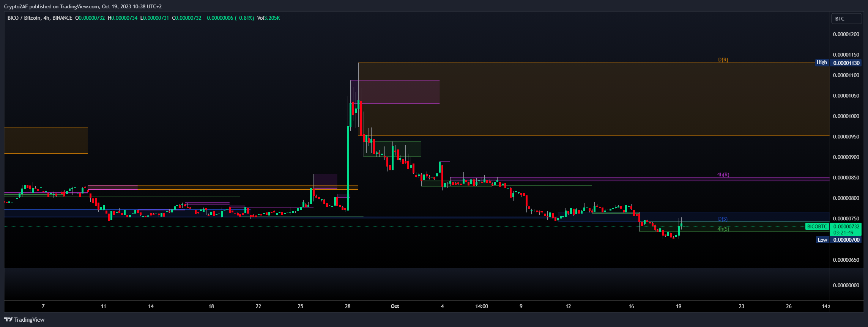Select the High 0.00001130 price label
The width and height of the screenshot is (868, 327).
point(838,63)
